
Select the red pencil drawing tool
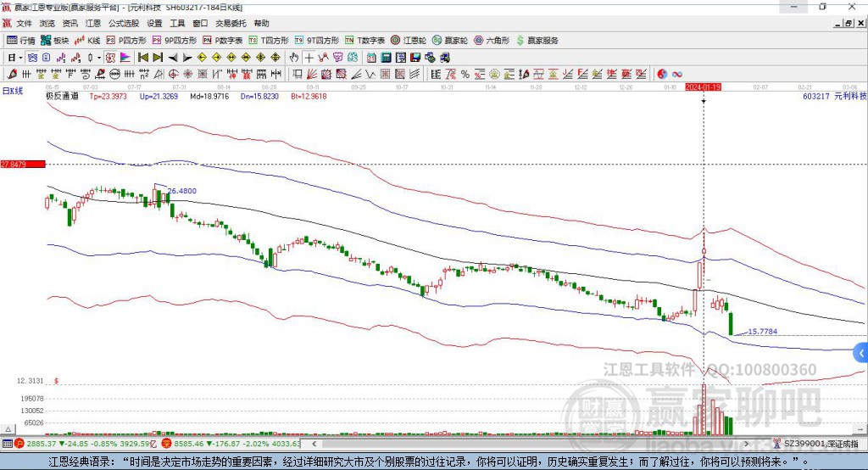click(x=12, y=75)
